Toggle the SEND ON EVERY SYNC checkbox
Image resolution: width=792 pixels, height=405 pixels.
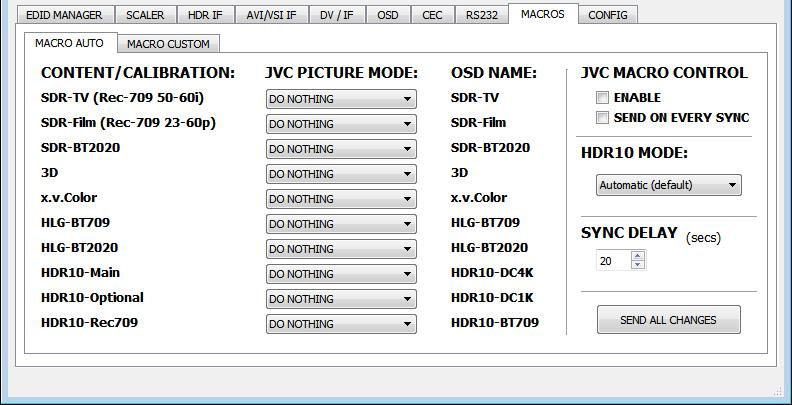click(602, 118)
